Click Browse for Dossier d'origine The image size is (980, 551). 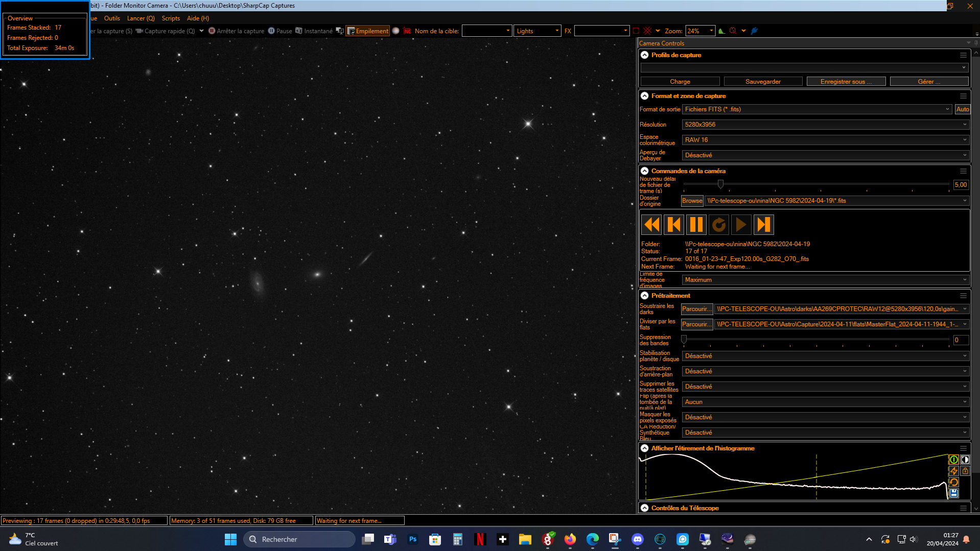pyautogui.click(x=692, y=201)
